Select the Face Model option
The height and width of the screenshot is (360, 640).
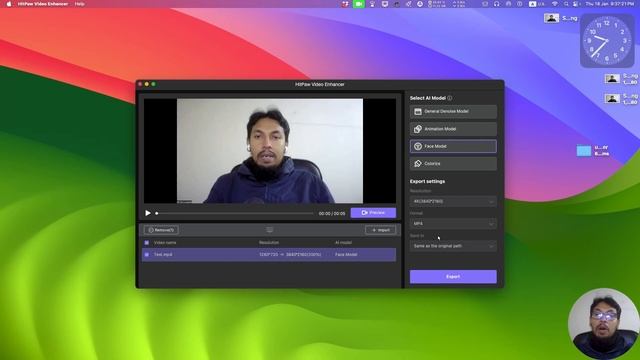click(x=453, y=146)
